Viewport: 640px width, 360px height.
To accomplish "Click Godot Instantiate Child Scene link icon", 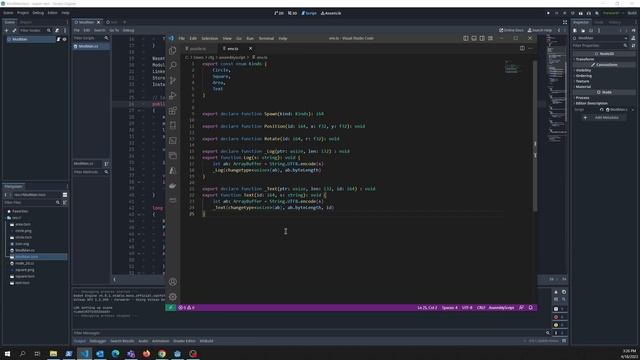I will click(x=14, y=30).
